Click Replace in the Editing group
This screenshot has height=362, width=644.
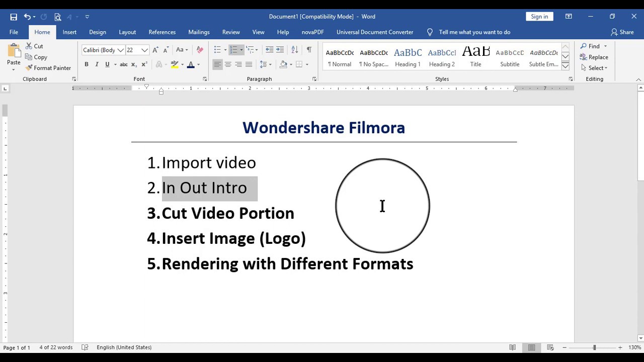coord(594,57)
